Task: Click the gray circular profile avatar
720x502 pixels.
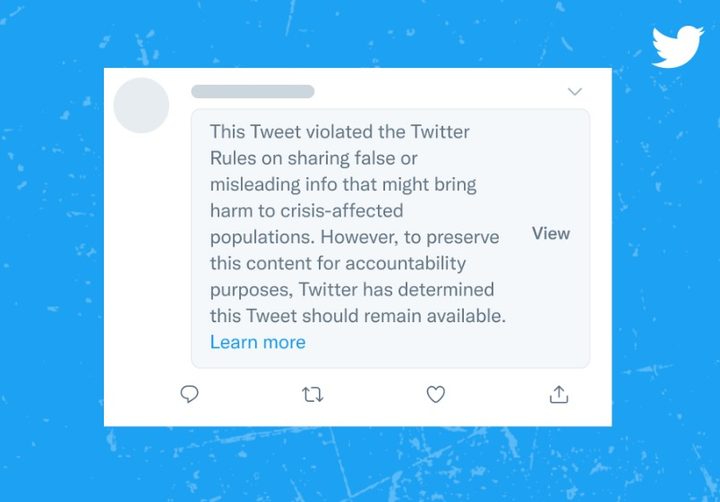Action: coord(141,105)
